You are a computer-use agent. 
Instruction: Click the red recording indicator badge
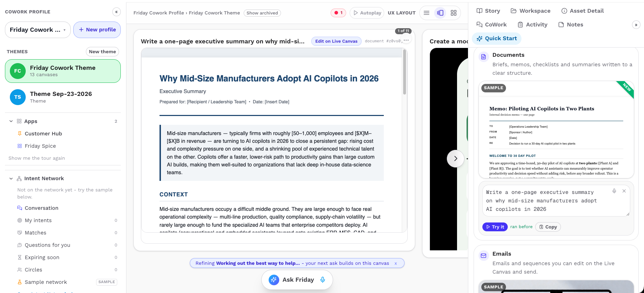[x=338, y=13]
